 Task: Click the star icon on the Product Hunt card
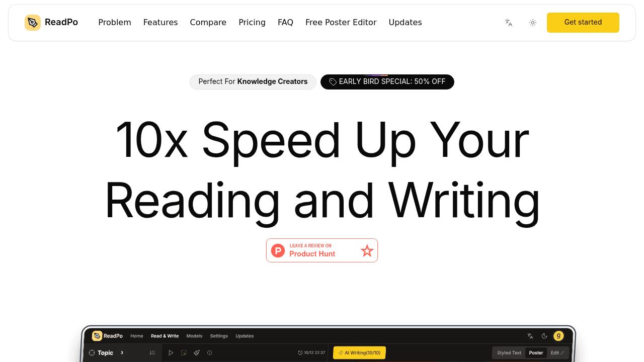pyautogui.click(x=367, y=250)
